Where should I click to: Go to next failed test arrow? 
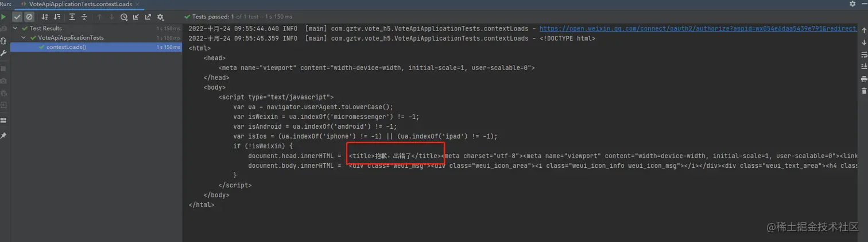coord(111,17)
